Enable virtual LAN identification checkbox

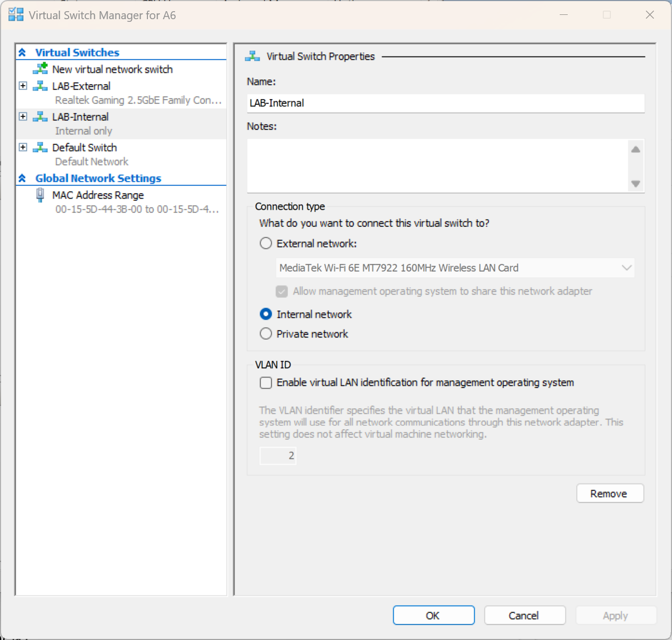pyautogui.click(x=266, y=382)
